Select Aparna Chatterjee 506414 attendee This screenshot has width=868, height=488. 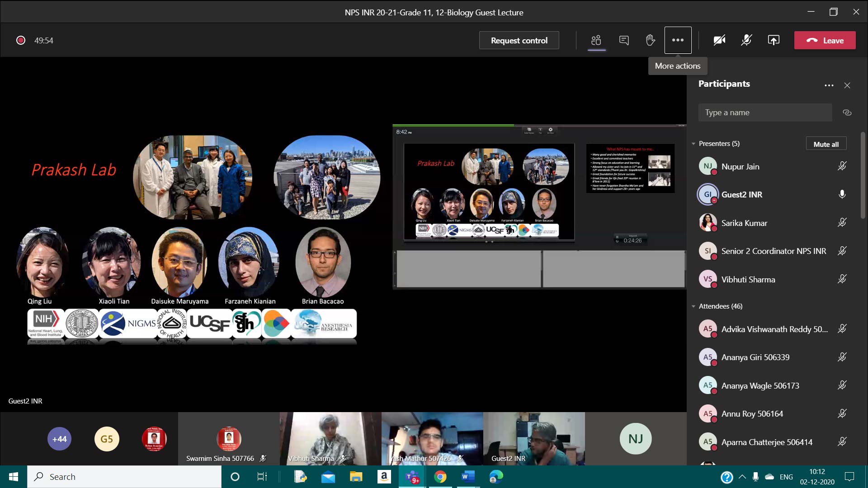pyautogui.click(x=773, y=442)
